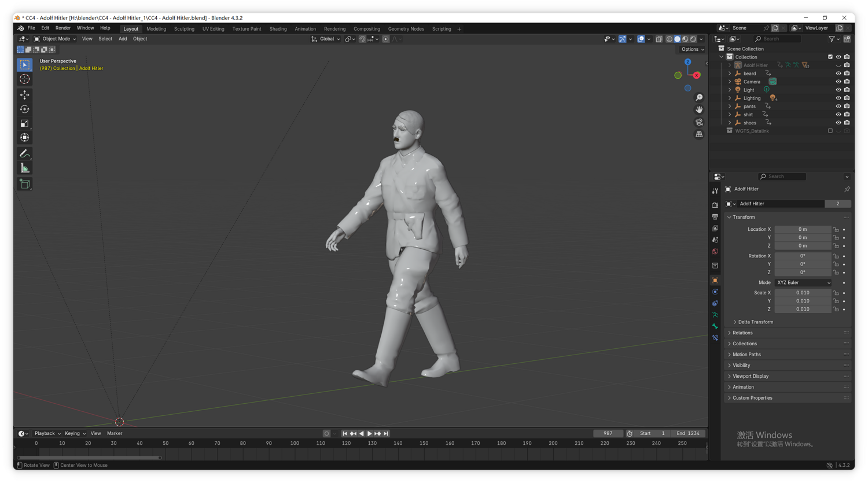Select the Cursor tool in the toolbar

coord(24,79)
